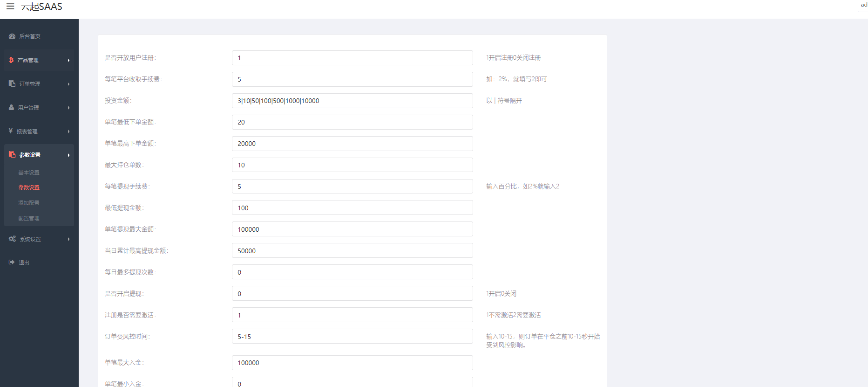Click the dashboard icon next to 后台首页
This screenshot has height=387, width=868.
coord(12,36)
